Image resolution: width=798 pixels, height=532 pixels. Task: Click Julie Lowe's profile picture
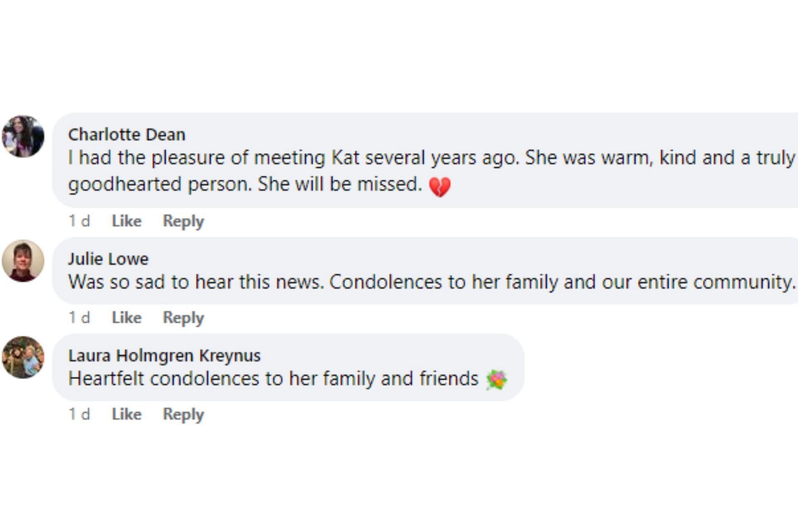(x=23, y=261)
